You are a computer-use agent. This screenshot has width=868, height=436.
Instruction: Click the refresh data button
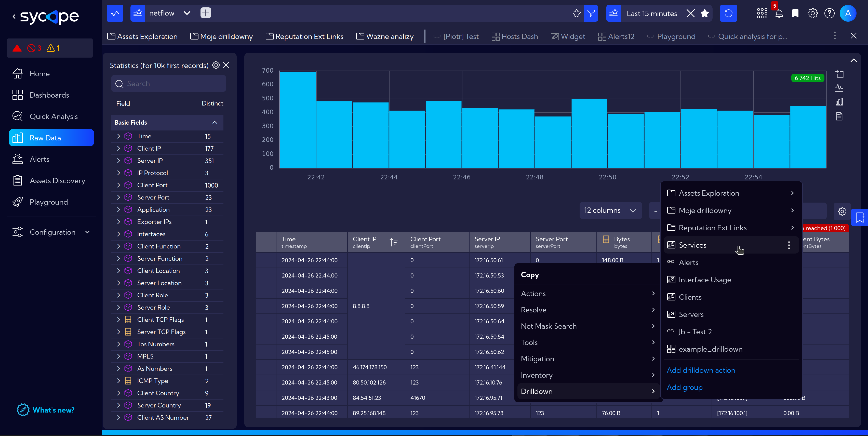728,14
